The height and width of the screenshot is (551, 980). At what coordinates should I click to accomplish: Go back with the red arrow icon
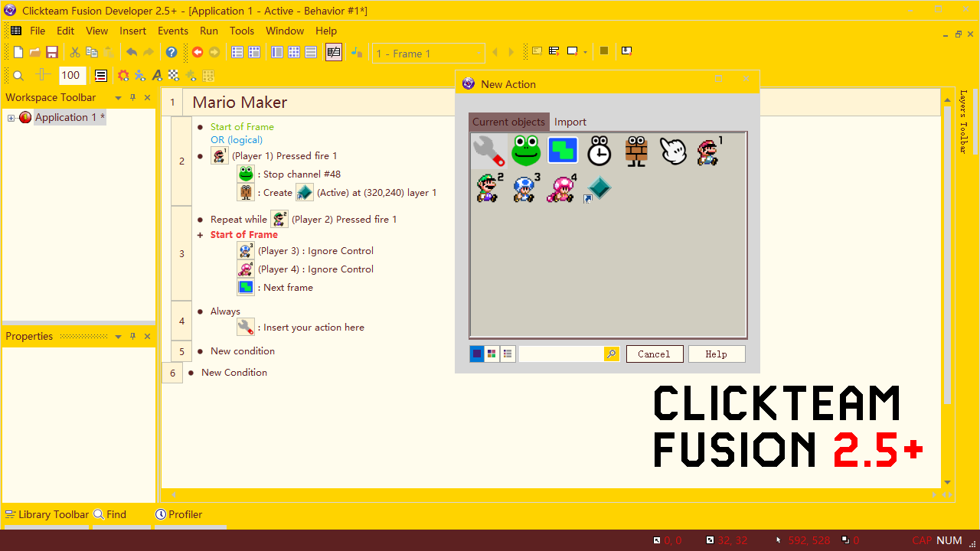click(198, 52)
